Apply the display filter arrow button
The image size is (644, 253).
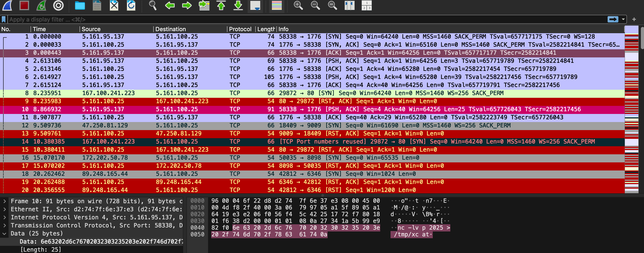pos(613,19)
